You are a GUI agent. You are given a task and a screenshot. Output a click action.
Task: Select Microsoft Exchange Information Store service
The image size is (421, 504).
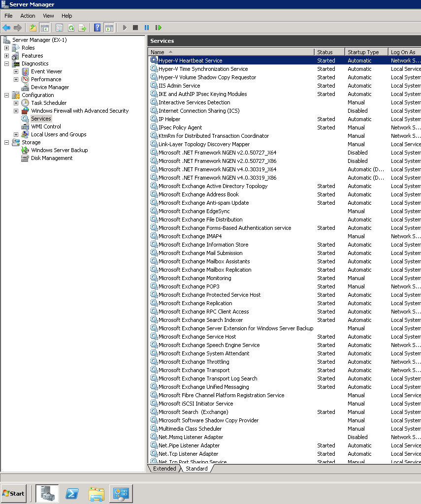(285, 245)
